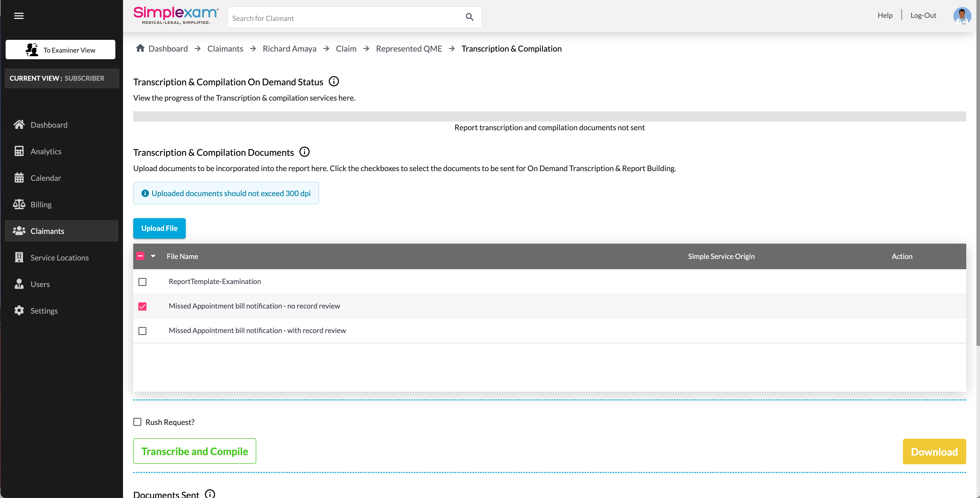Screen dimensions: 980x498
Task: Focus the Search for Claimant field
Action: coord(344,18)
